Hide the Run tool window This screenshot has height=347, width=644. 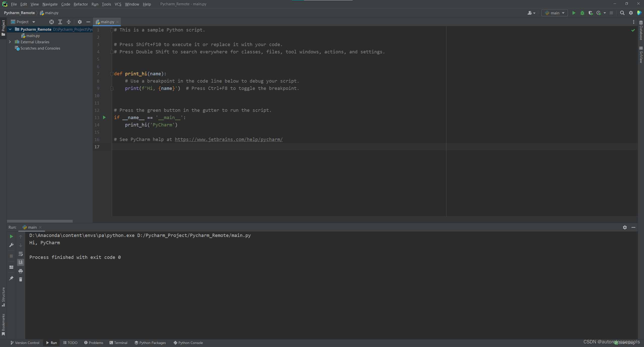633,227
